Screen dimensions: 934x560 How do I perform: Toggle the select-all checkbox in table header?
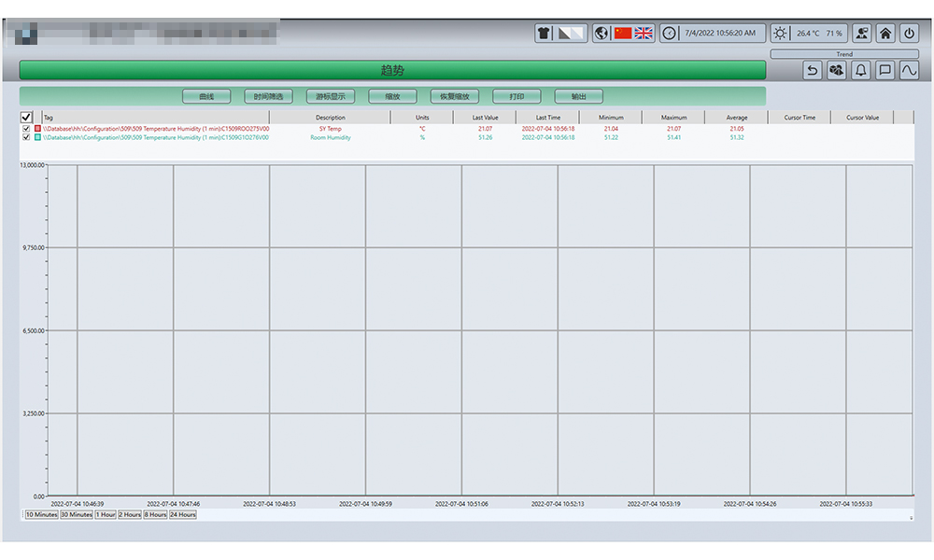click(26, 118)
